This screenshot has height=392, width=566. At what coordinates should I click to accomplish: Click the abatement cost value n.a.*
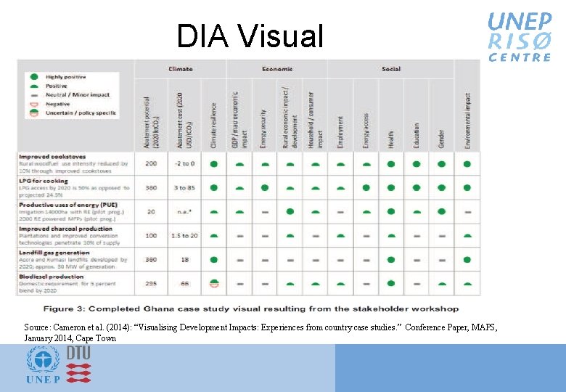click(x=184, y=211)
